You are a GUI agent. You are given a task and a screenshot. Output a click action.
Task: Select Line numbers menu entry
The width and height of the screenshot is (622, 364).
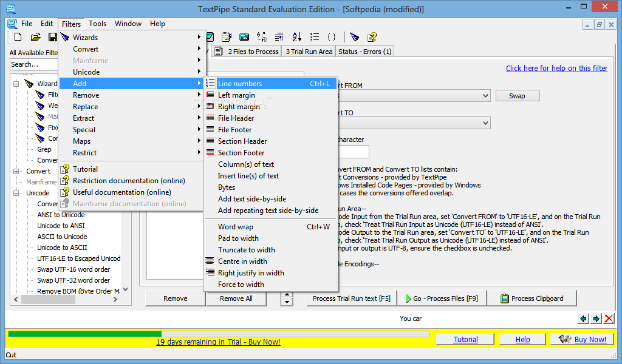pos(271,84)
